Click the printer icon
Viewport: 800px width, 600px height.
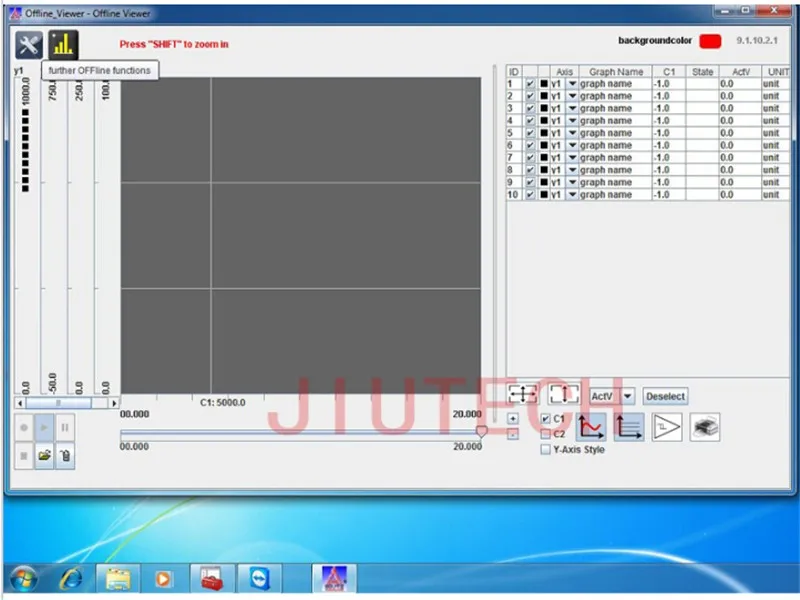[x=705, y=427]
